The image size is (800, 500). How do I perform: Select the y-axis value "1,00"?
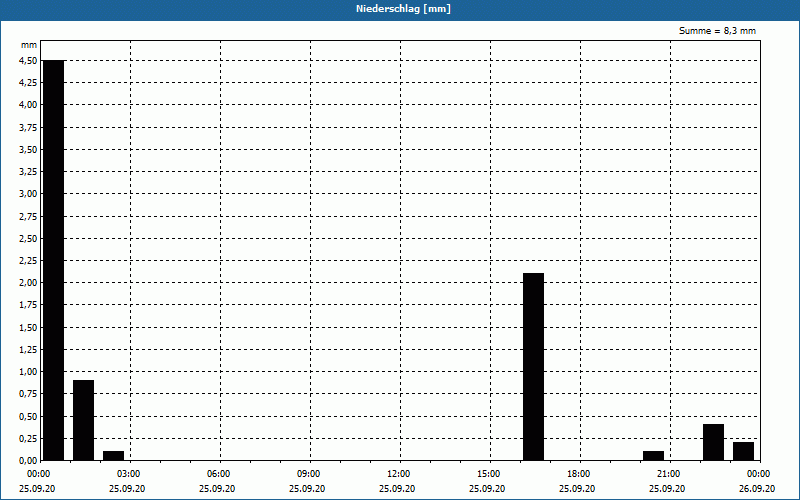coord(28,372)
